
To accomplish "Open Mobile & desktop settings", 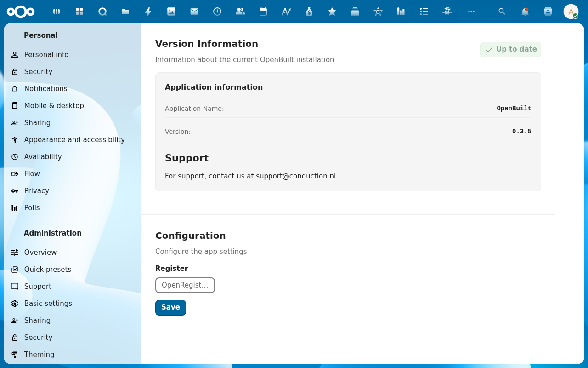I will point(73,106).
